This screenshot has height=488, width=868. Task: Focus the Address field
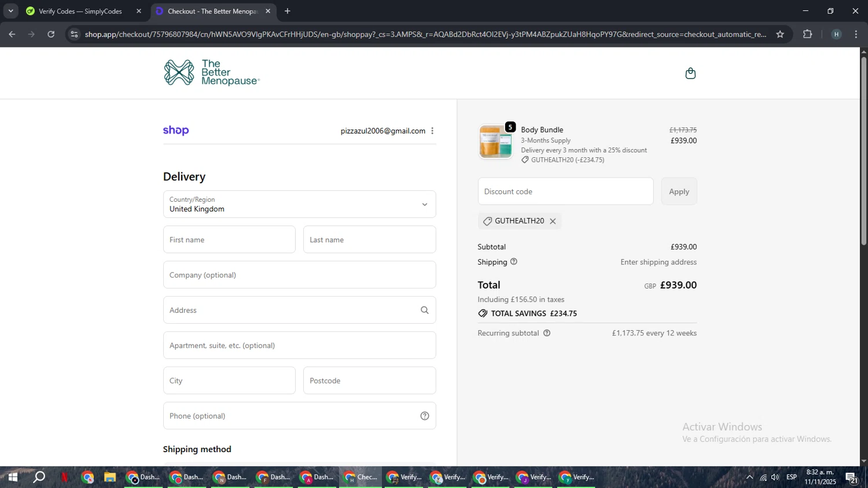(300, 310)
